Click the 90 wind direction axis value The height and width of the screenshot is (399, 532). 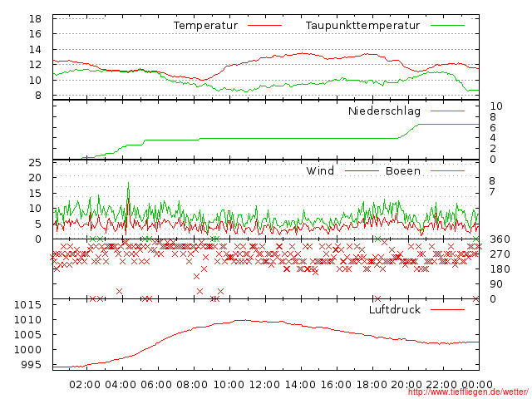tap(496, 284)
